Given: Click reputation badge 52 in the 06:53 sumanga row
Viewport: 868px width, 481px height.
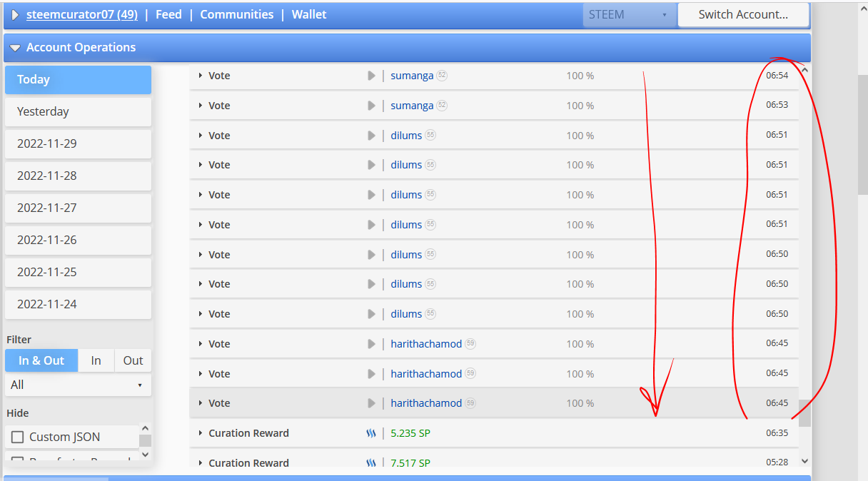Looking at the screenshot, I should coord(442,106).
